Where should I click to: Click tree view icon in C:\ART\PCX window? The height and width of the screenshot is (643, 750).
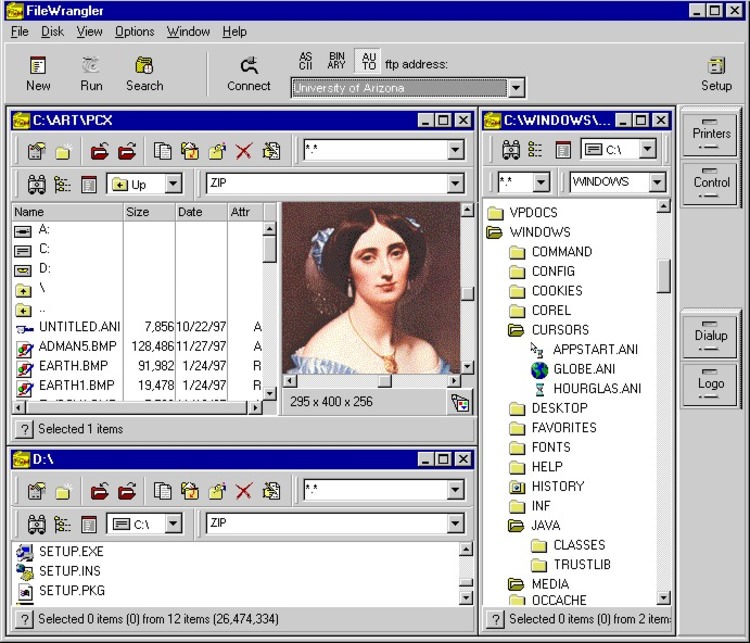(x=62, y=185)
